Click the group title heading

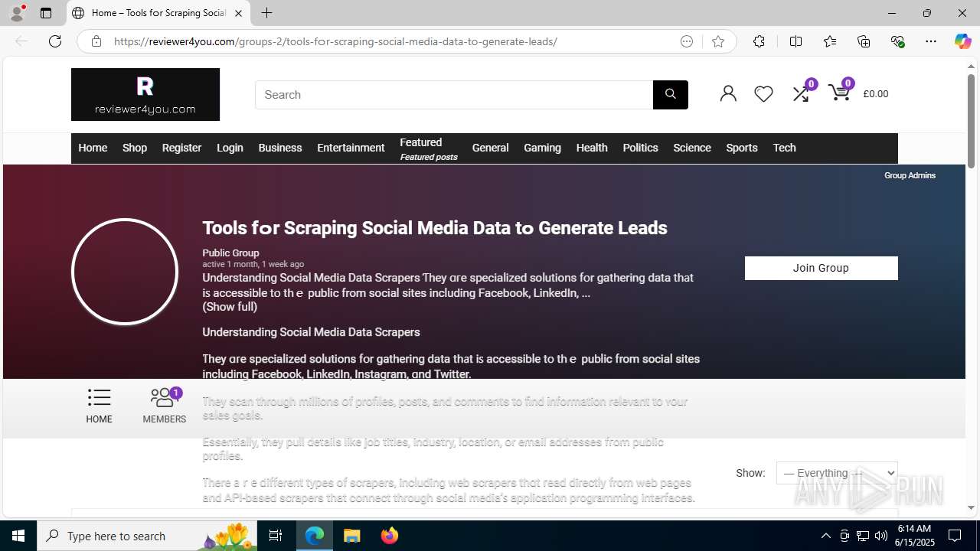pos(435,228)
